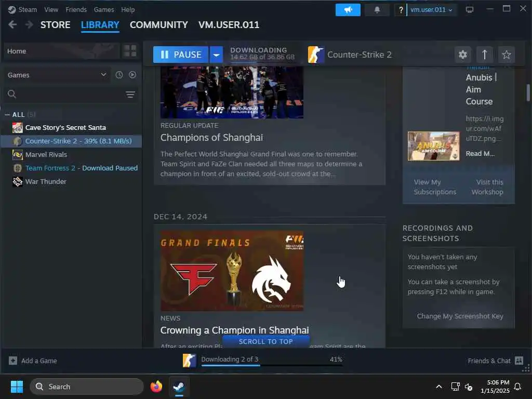
Task: Open Windows notification bell
Action: tap(518, 387)
